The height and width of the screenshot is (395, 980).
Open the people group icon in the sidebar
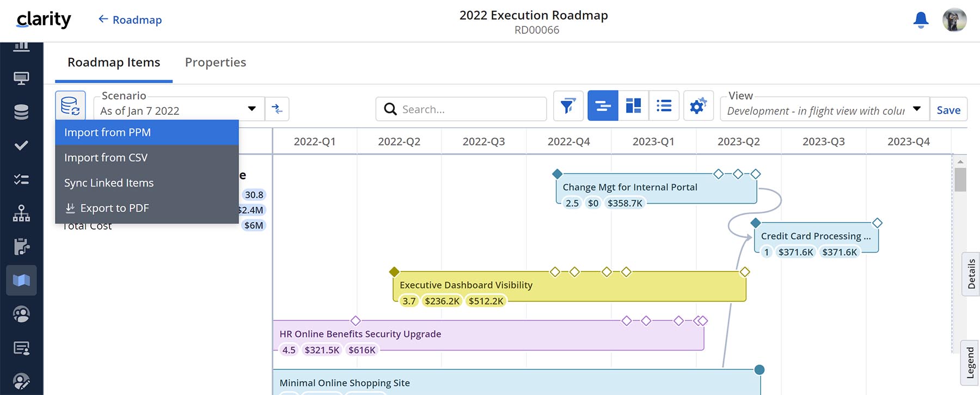(21, 314)
